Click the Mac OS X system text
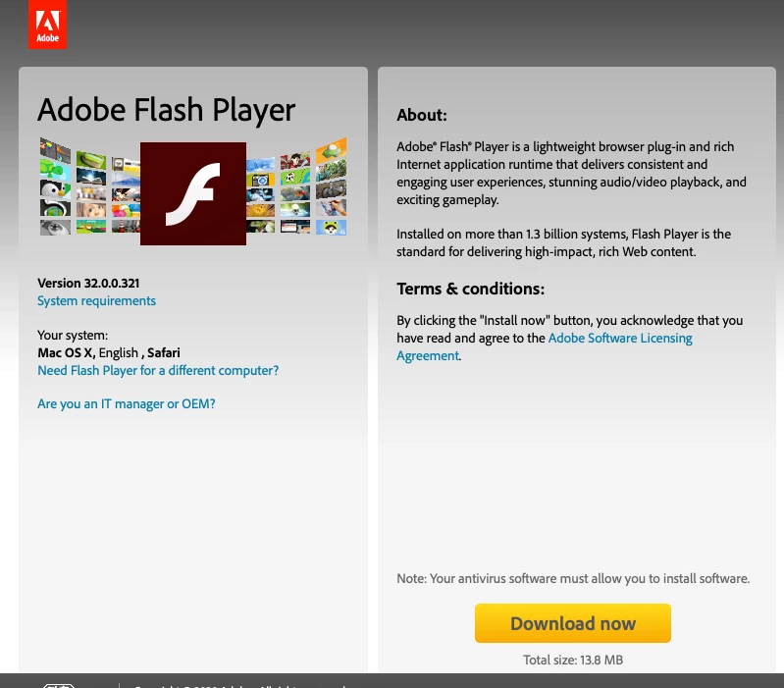 coord(66,353)
